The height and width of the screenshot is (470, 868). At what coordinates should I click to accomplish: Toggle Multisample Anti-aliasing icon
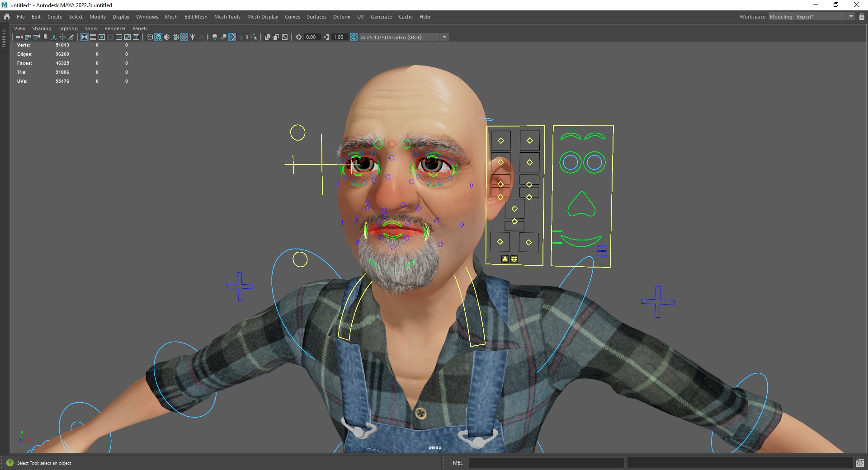[x=232, y=37]
